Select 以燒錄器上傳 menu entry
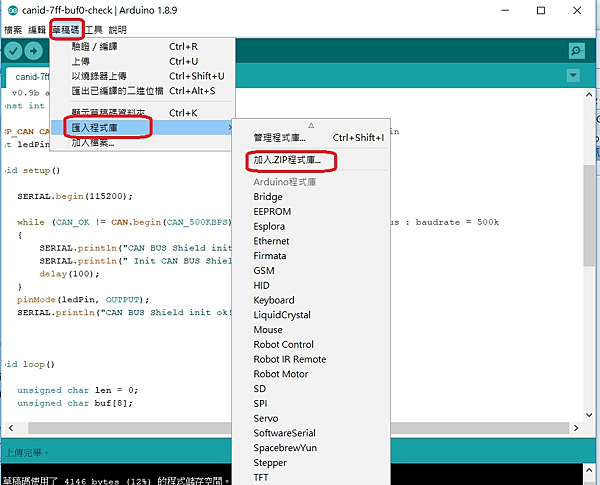The height and width of the screenshot is (485, 600). click(x=142, y=76)
